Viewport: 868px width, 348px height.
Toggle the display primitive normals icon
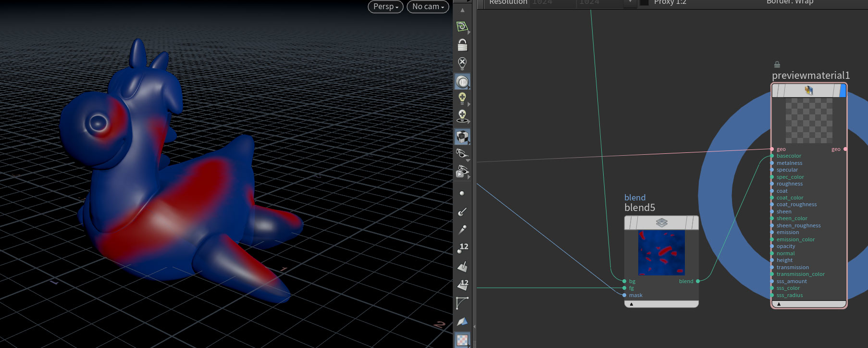(x=462, y=266)
